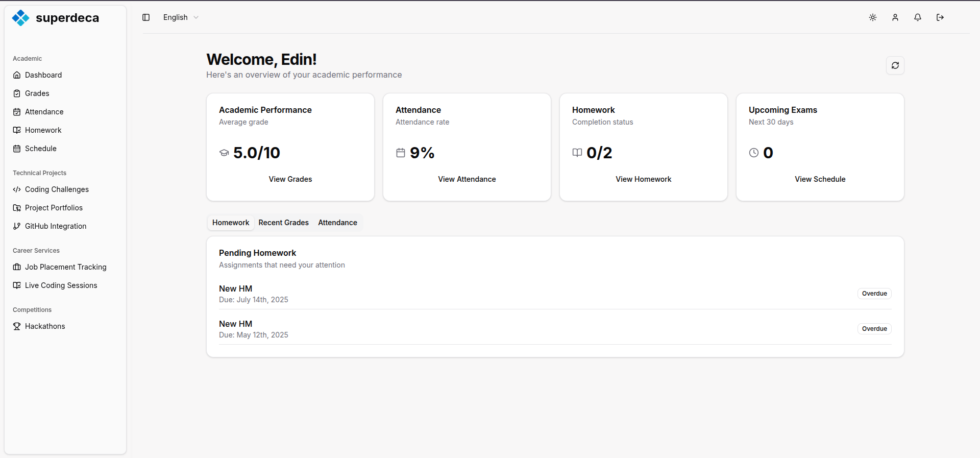The height and width of the screenshot is (458, 980).
Task: Click the calendar icon beside 9%
Action: (x=401, y=153)
